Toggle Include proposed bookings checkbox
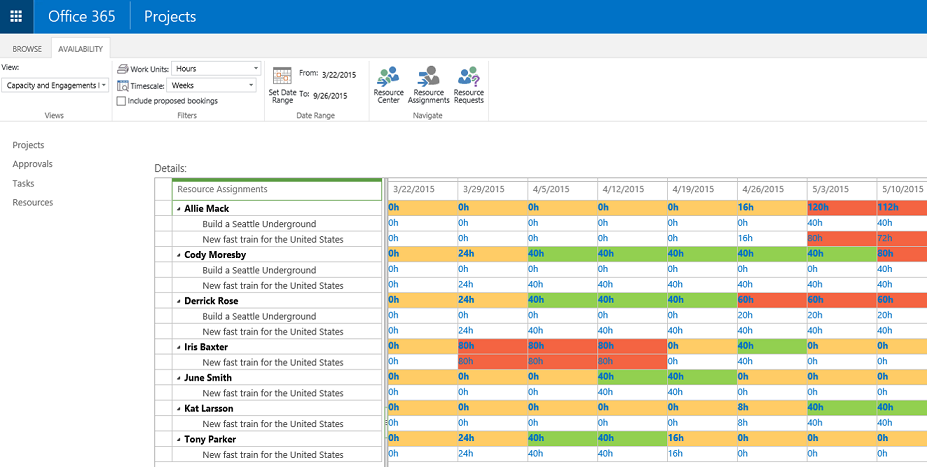Viewport: 927px width, 467px height. click(121, 101)
